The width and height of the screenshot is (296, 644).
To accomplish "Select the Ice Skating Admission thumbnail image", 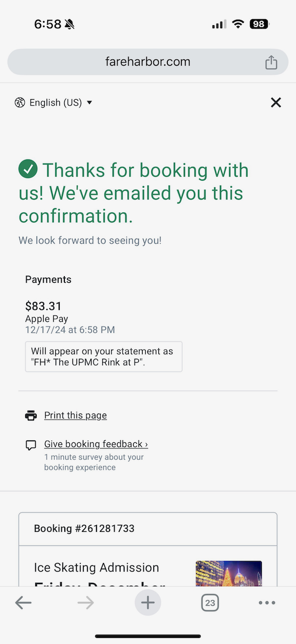I will pyautogui.click(x=229, y=574).
